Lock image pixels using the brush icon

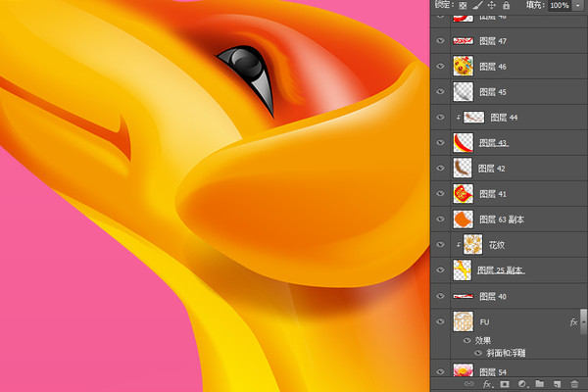tap(477, 5)
